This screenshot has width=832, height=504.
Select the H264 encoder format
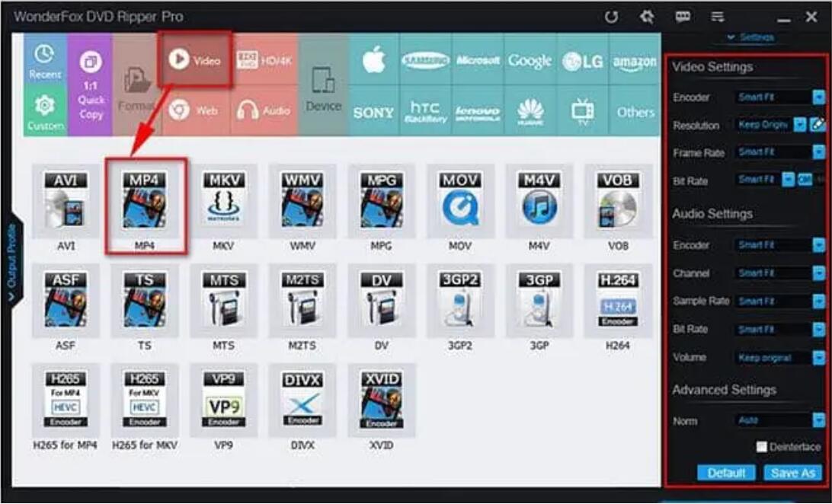(x=618, y=301)
